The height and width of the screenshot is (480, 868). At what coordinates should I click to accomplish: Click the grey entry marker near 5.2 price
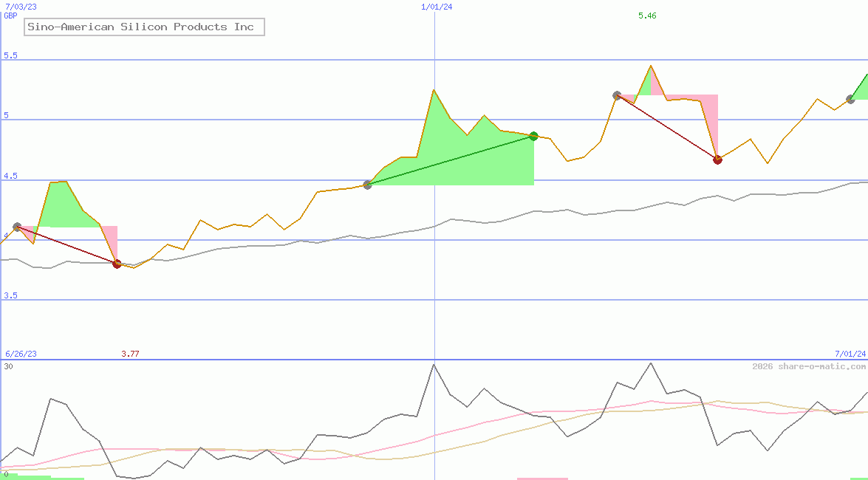(x=618, y=96)
